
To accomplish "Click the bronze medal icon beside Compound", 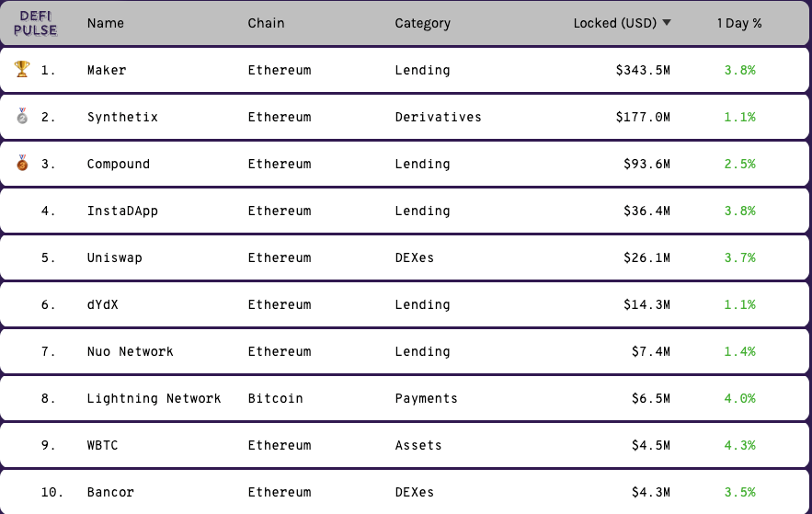I will click(x=22, y=164).
